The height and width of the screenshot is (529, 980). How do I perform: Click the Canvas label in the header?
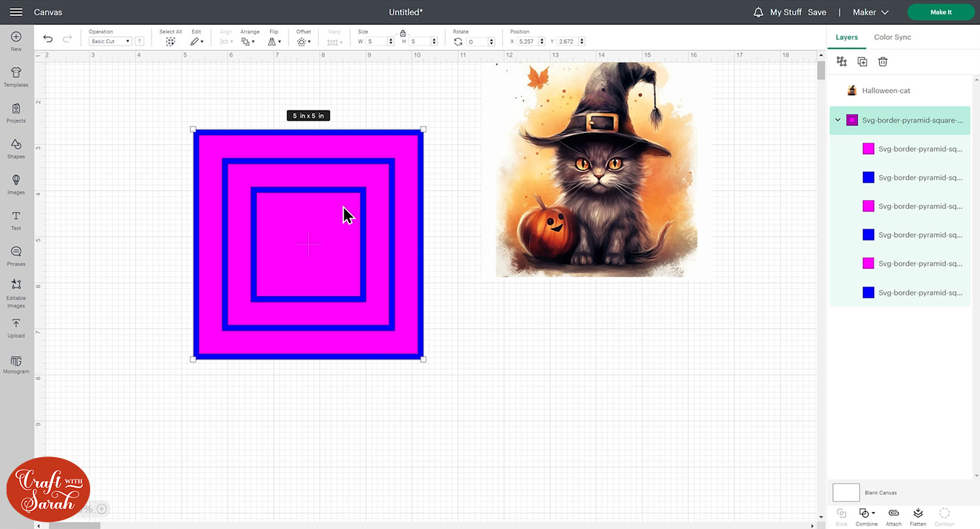(x=48, y=12)
